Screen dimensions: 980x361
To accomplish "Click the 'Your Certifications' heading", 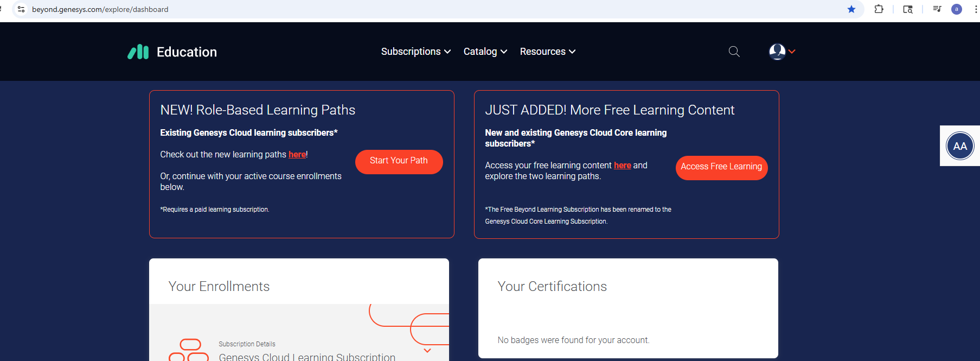I will tap(552, 287).
